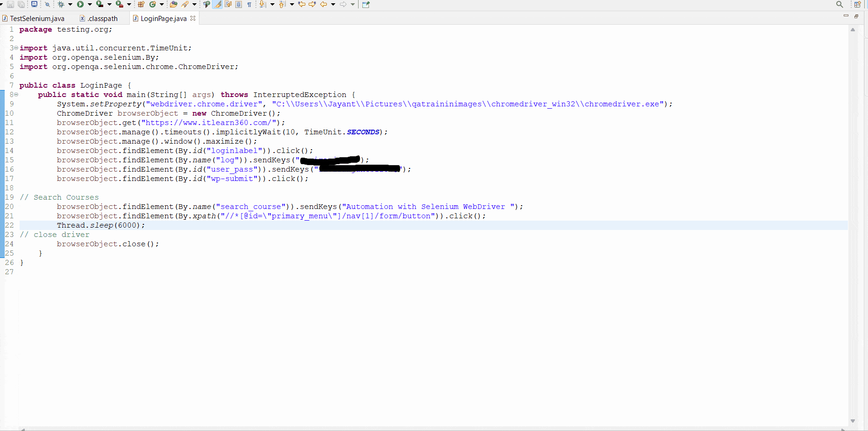Open the Coverage dropdown arrow
This screenshot has width=868, height=431.
point(109,5)
